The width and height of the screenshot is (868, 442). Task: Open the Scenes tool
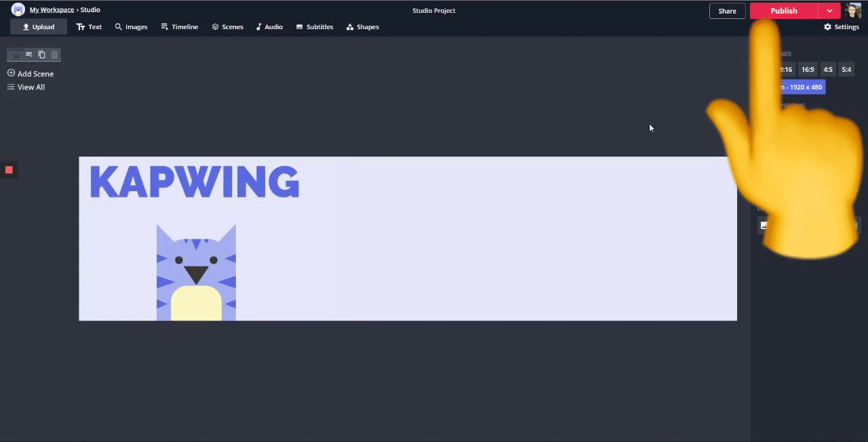point(227,27)
